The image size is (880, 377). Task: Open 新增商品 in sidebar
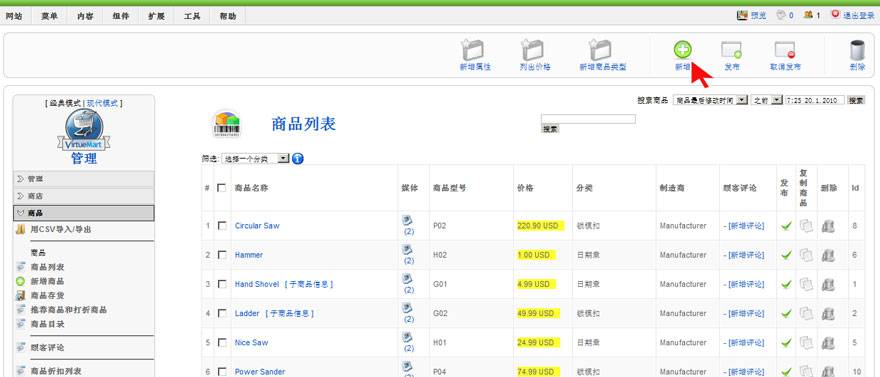(x=47, y=281)
